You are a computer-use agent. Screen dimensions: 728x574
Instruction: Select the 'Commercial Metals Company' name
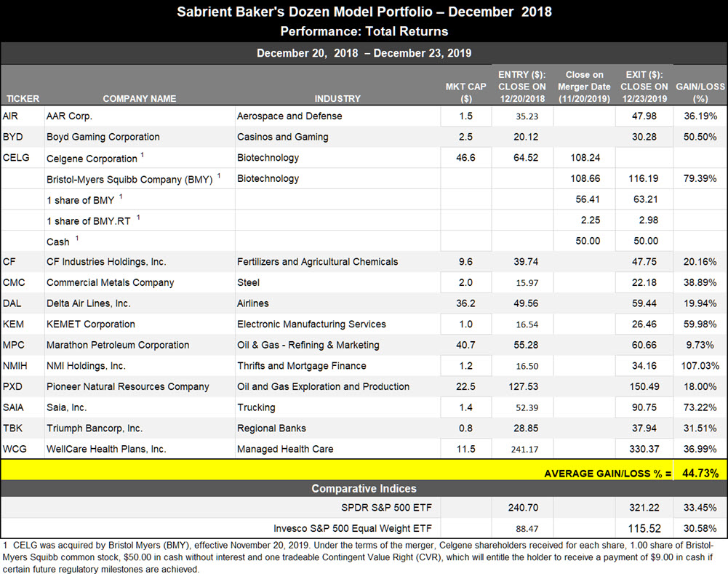[110, 283]
